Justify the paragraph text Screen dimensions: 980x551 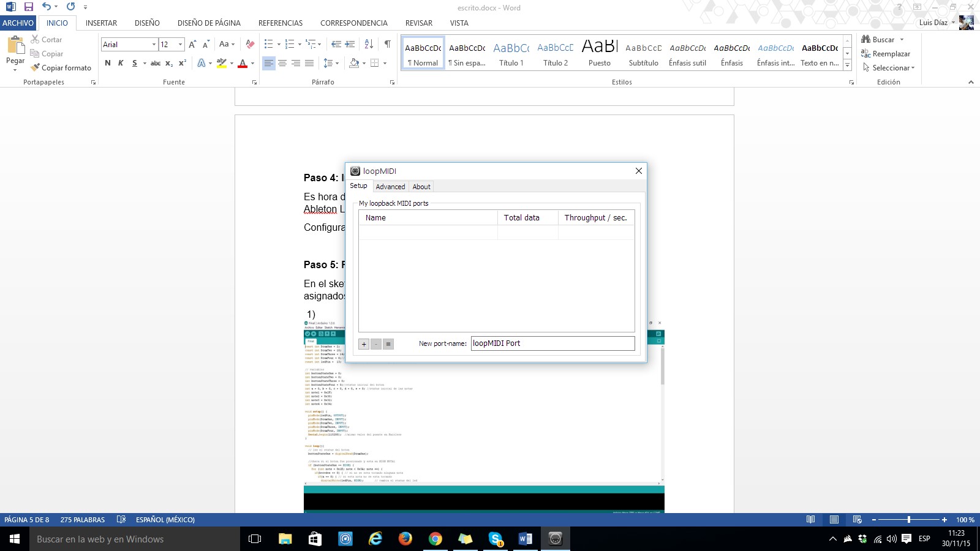[309, 63]
